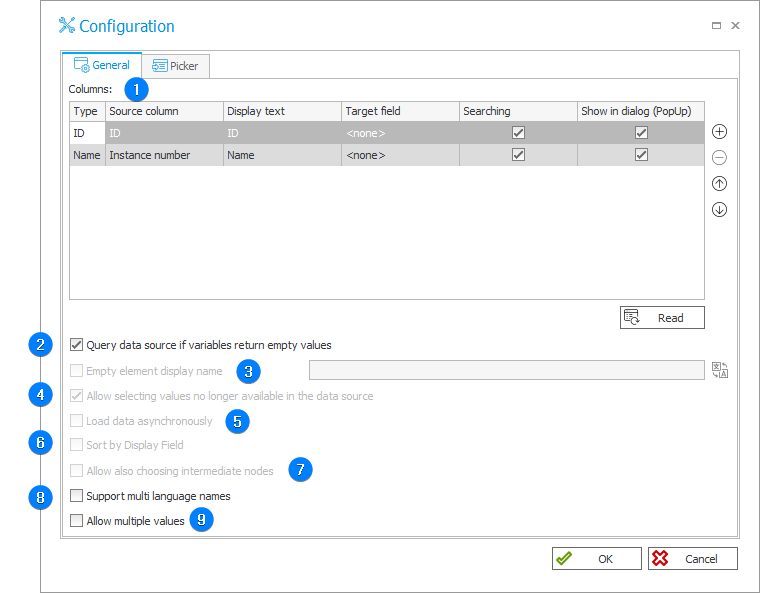Toggle Allow also choosing intermediate nodes checkbox

click(x=77, y=470)
